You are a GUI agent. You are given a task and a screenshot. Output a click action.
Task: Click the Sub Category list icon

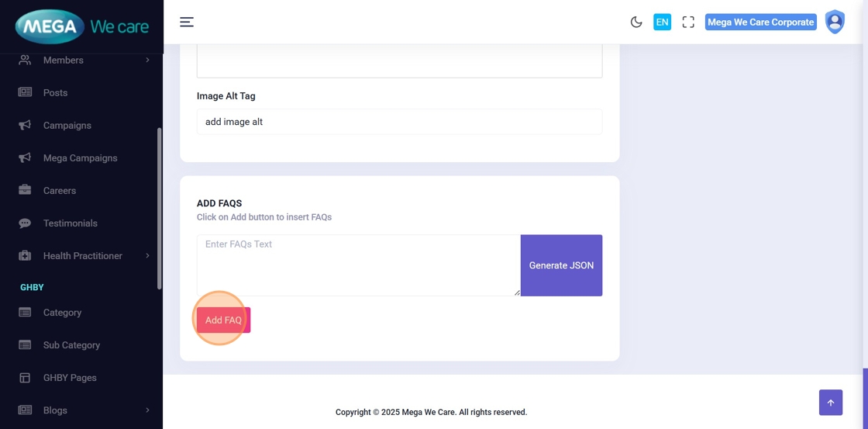click(x=25, y=345)
